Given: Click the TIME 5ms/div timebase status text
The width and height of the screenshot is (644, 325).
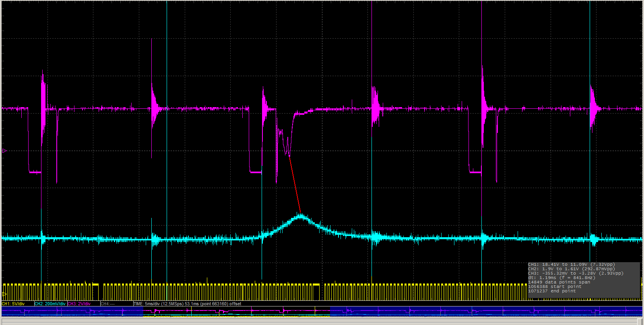Looking at the screenshot, I should (187, 304).
